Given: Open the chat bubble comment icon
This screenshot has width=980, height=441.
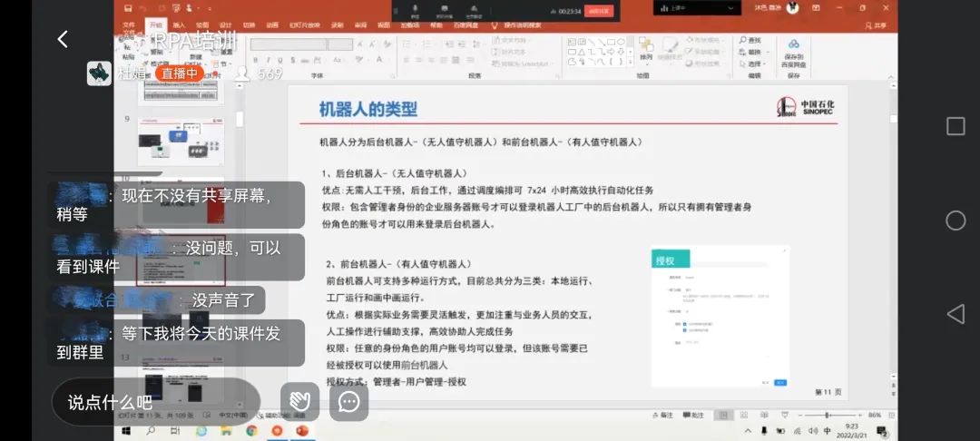Looking at the screenshot, I should (x=349, y=402).
